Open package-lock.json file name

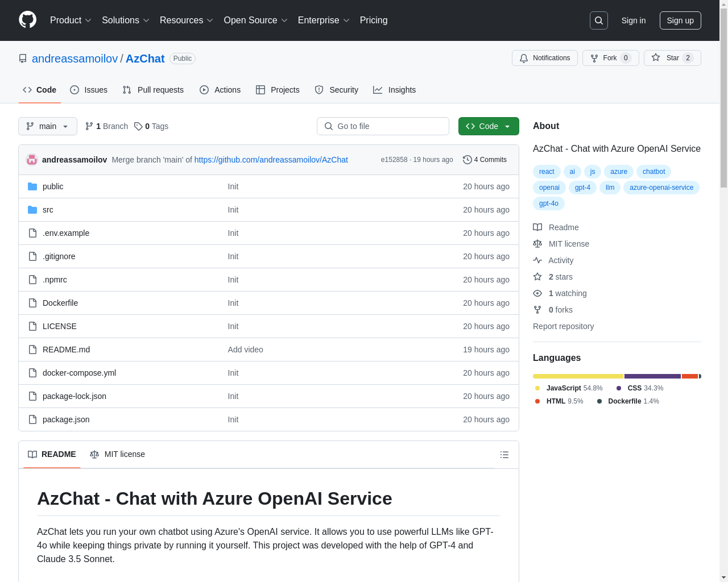point(75,396)
